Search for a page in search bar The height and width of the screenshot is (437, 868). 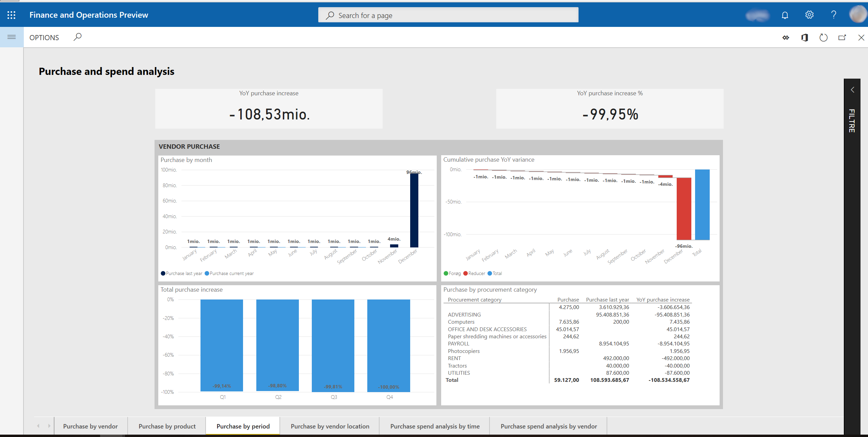click(x=449, y=15)
